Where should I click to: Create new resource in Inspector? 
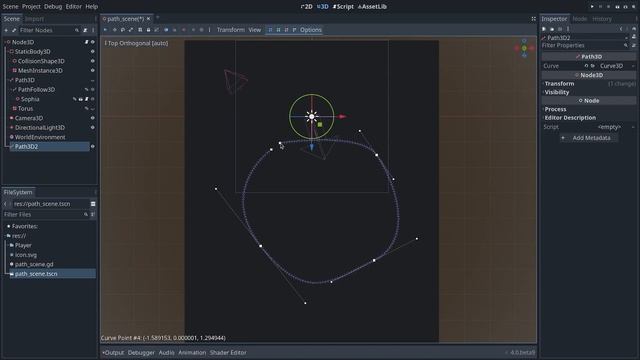(x=544, y=29)
